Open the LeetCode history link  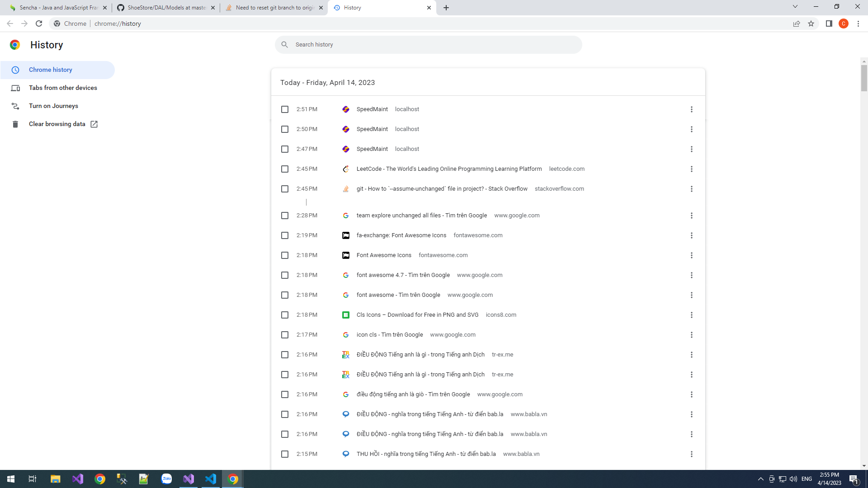tap(449, 169)
